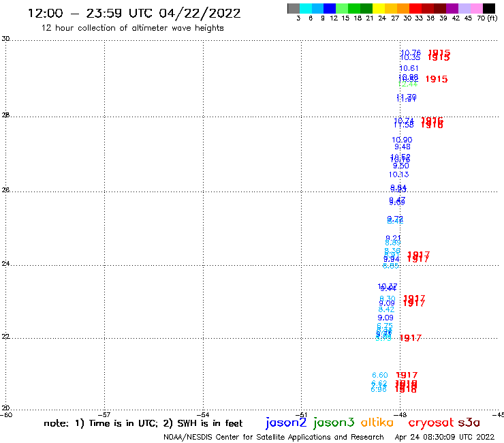504x443 pixels.
Task: Click the latitude axis label '22'
Action: pos(5,336)
